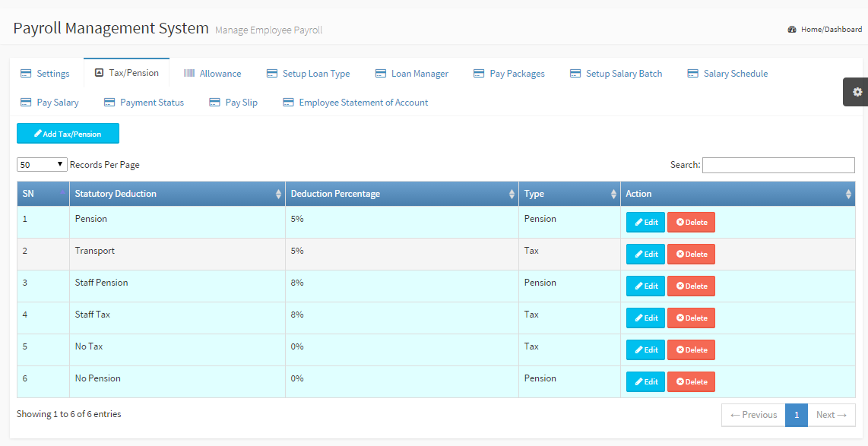Click the card icon beside Loan Manager
868x446 pixels.
tap(381, 74)
